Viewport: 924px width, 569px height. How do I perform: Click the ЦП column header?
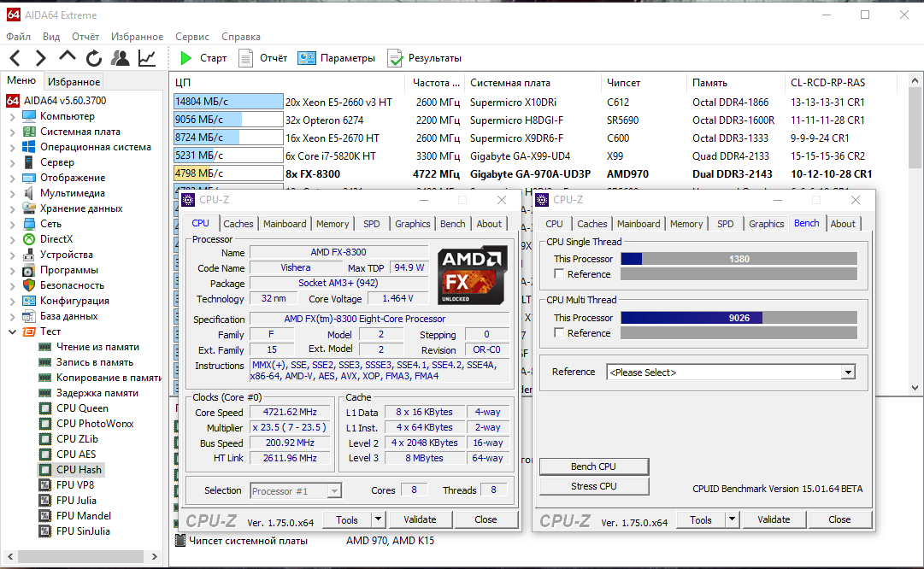tap(287, 83)
